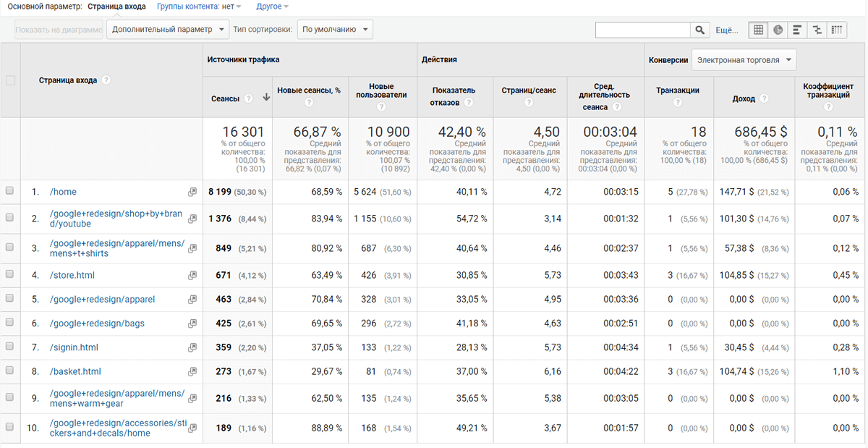Switch to the data table view icon
The height and width of the screenshot is (448, 868).
pyautogui.click(x=759, y=30)
